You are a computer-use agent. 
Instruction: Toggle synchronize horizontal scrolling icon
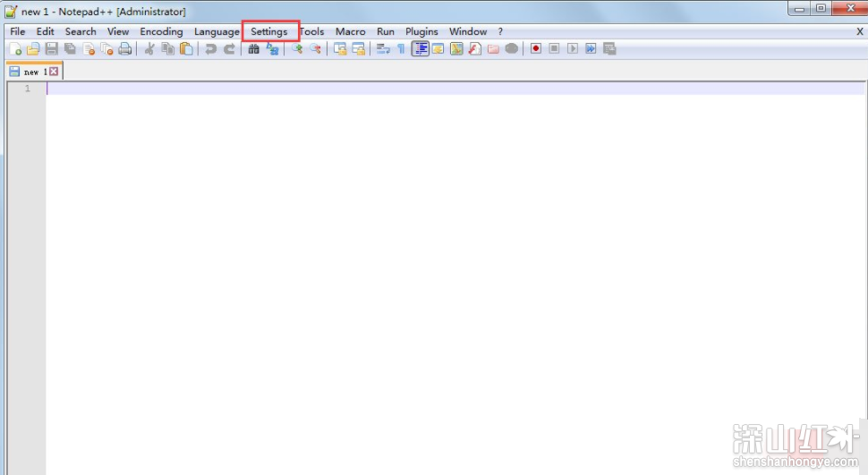[x=359, y=49]
